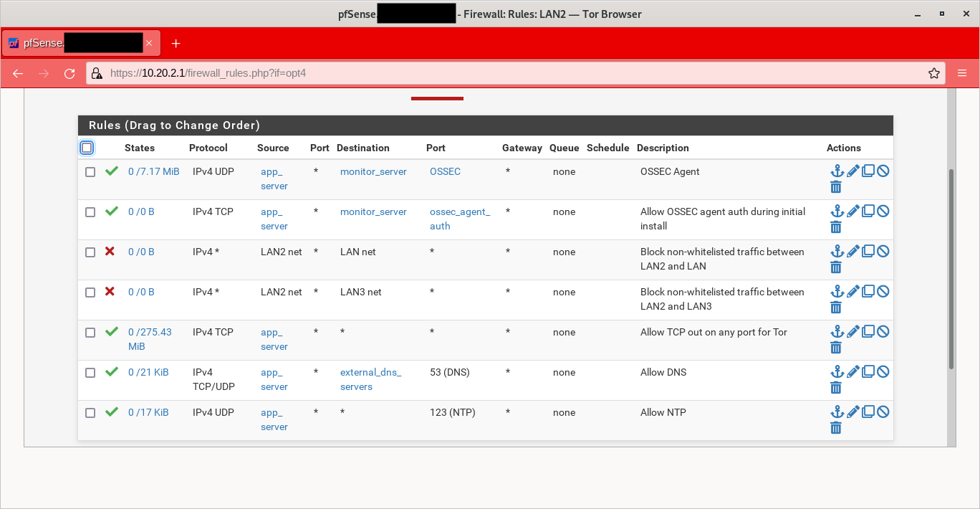Open the monitor_server alias link
The height and width of the screenshot is (509, 980).
point(373,171)
